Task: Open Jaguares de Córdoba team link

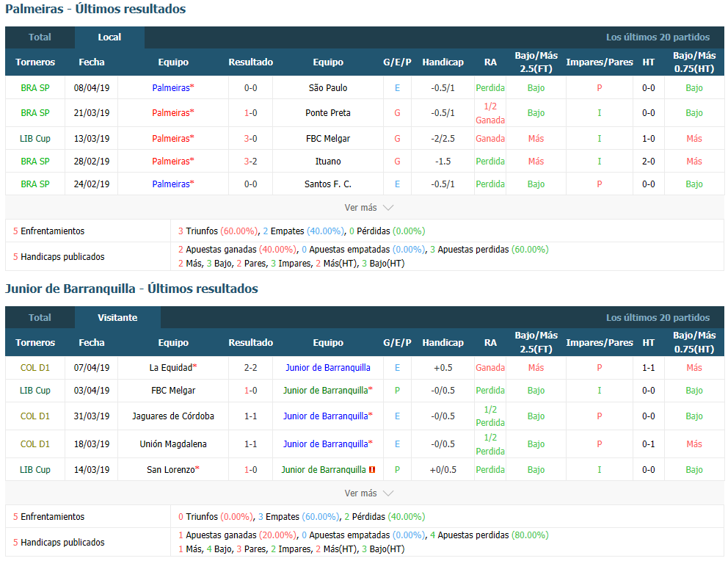Action: [173, 416]
